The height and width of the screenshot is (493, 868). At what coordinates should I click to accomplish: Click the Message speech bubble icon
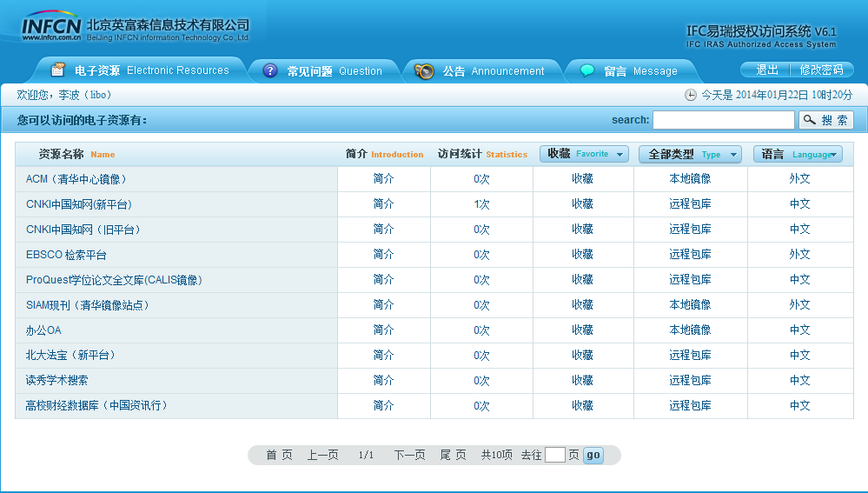pyautogui.click(x=587, y=71)
